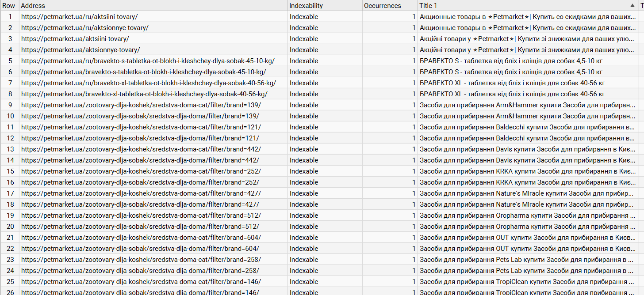Click the Occurrences column header

[390, 6]
